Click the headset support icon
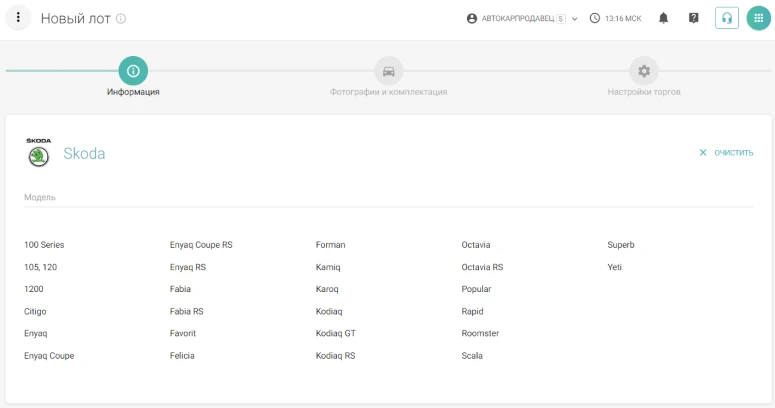 pyautogui.click(x=727, y=18)
